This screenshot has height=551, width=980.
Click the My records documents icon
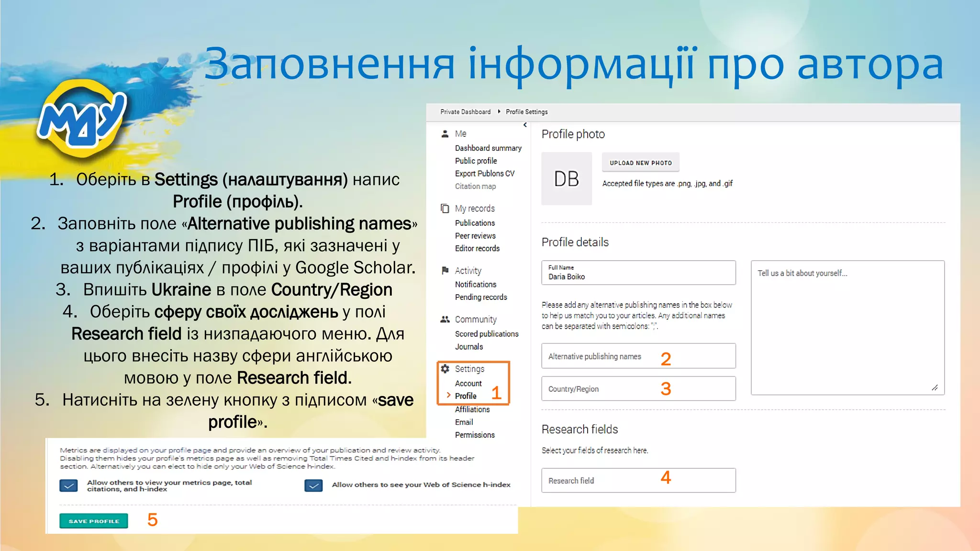tap(445, 209)
